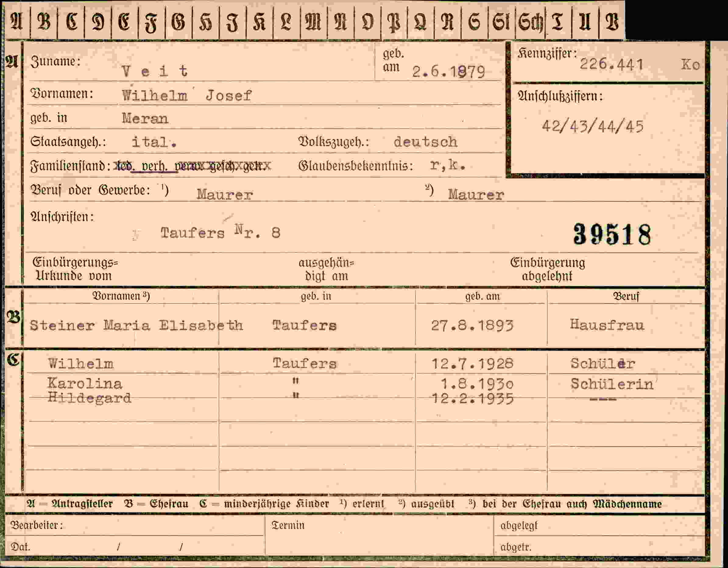Click the "Staatsangeh.:" label
Screen dimensions: 728x568
68,142
